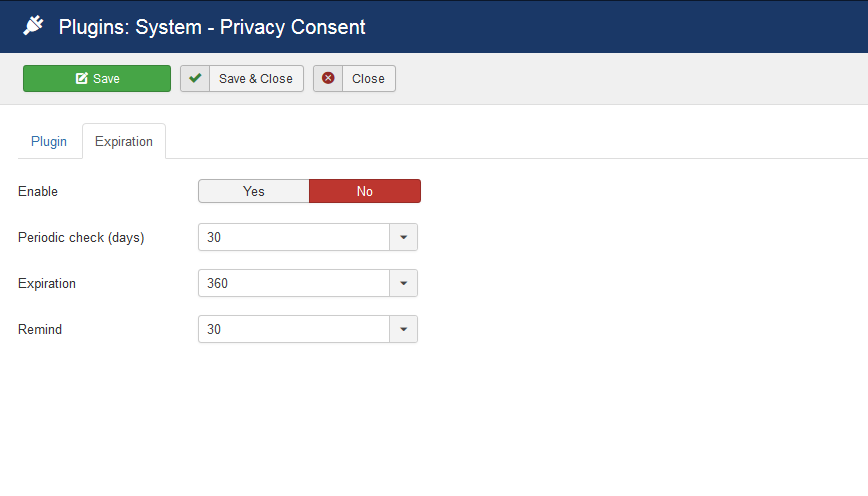The image size is (868, 496).
Task: Click the Save & Close button label
Action: tap(256, 79)
